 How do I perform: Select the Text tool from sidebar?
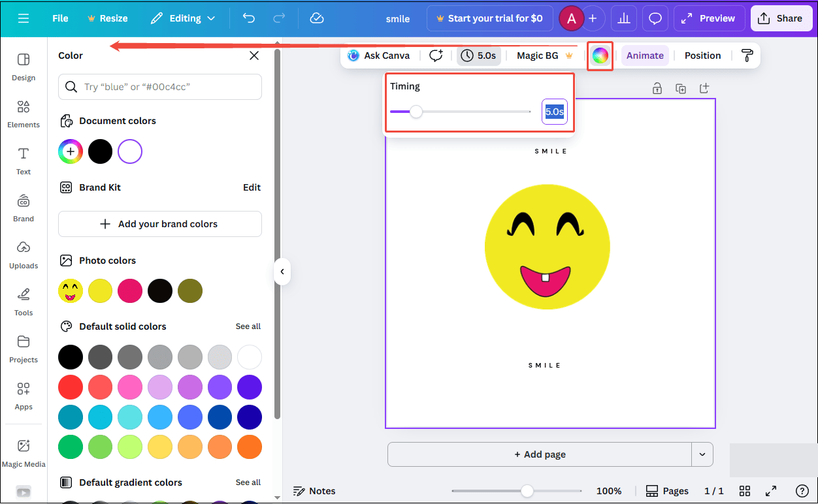(x=23, y=161)
